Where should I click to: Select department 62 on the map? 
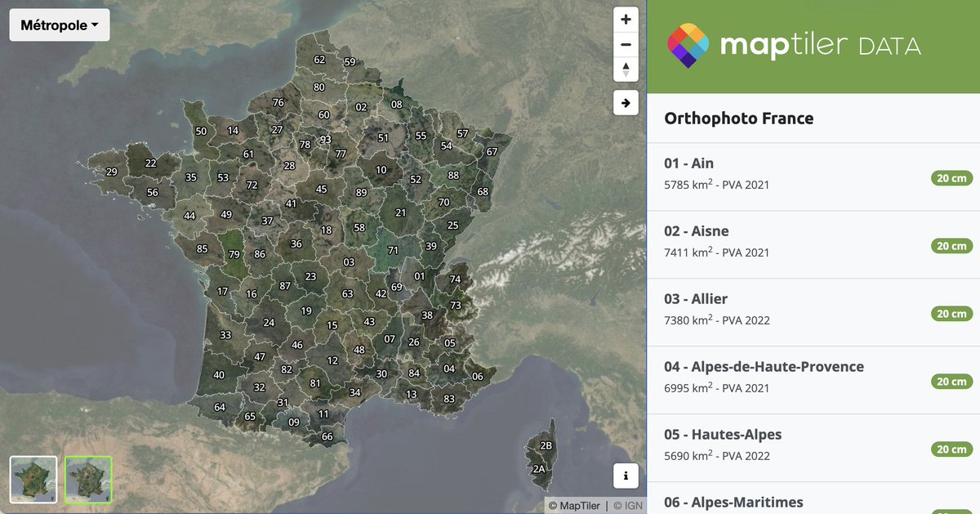tap(319, 60)
